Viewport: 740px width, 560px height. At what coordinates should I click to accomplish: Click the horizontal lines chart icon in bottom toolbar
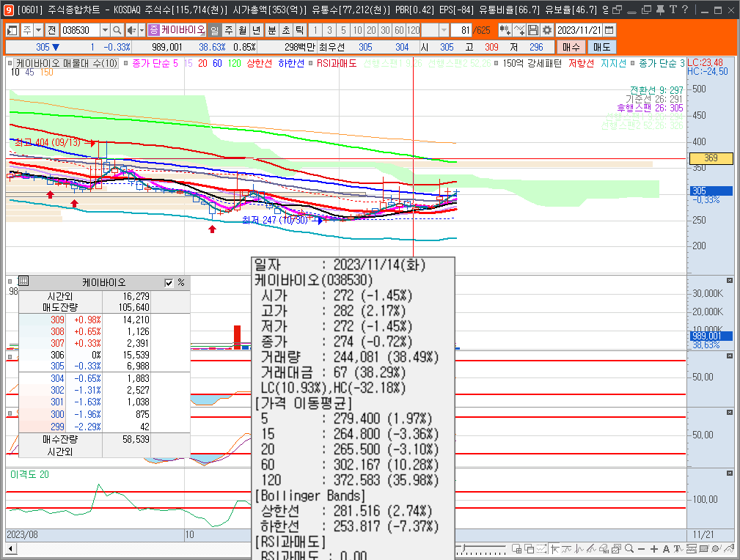point(692,549)
